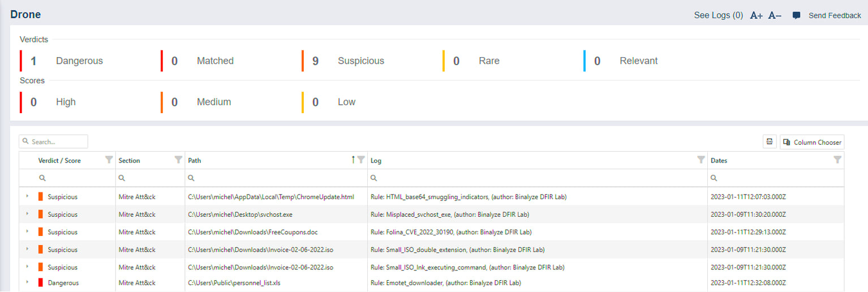Click the red swatch of the Dangerous row
The height and width of the screenshot is (292, 868).
click(40, 282)
